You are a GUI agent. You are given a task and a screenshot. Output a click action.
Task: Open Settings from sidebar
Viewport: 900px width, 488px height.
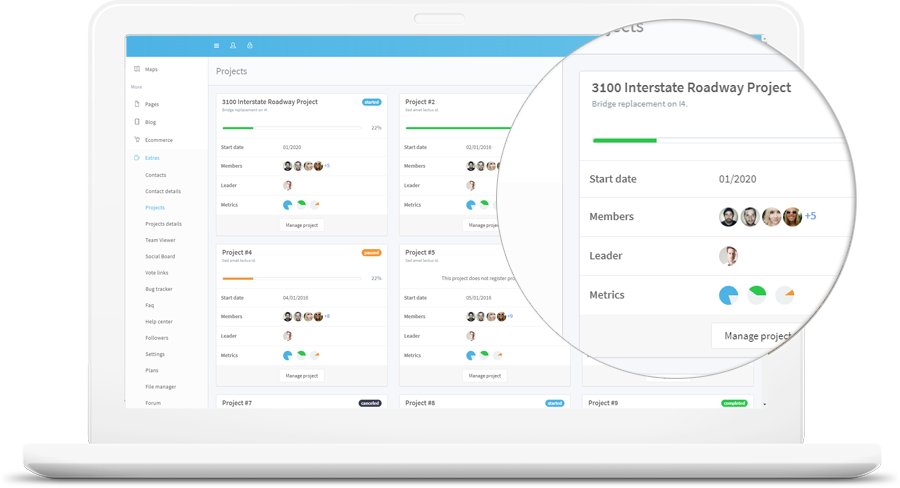(x=155, y=354)
